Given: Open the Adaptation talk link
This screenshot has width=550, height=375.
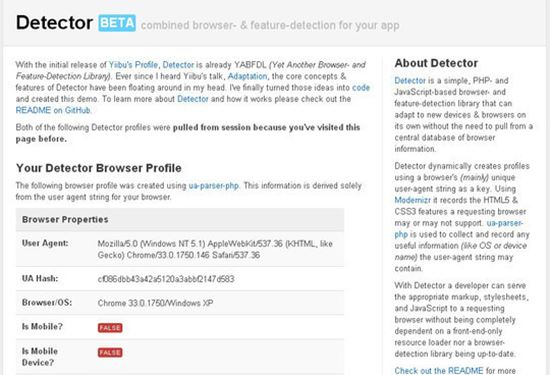Looking at the screenshot, I should (247, 76).
